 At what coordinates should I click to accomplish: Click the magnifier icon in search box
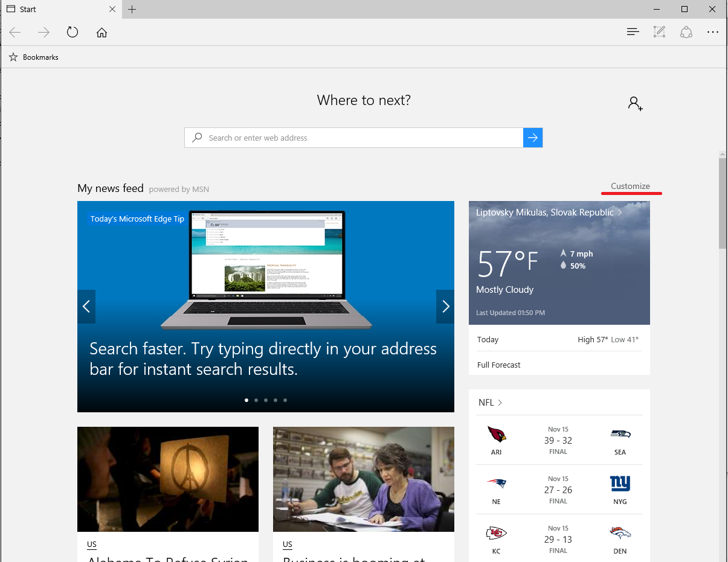tap(197, 138)
